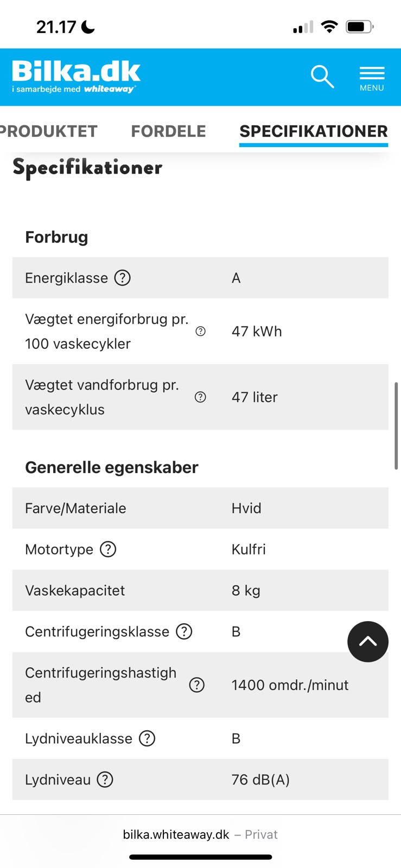Switch to the FORDELE tab
Viewport: 401px width, 868px height.
(x=168, y=131)
